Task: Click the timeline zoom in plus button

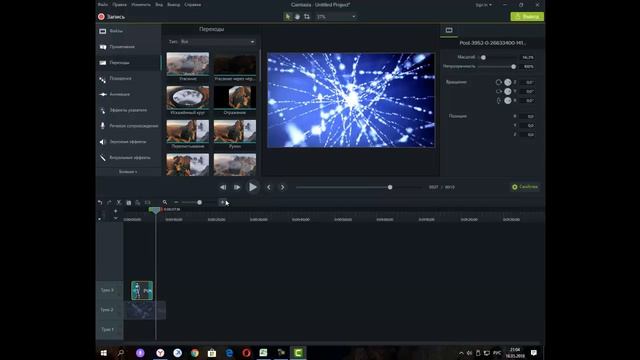Action: 222,202
